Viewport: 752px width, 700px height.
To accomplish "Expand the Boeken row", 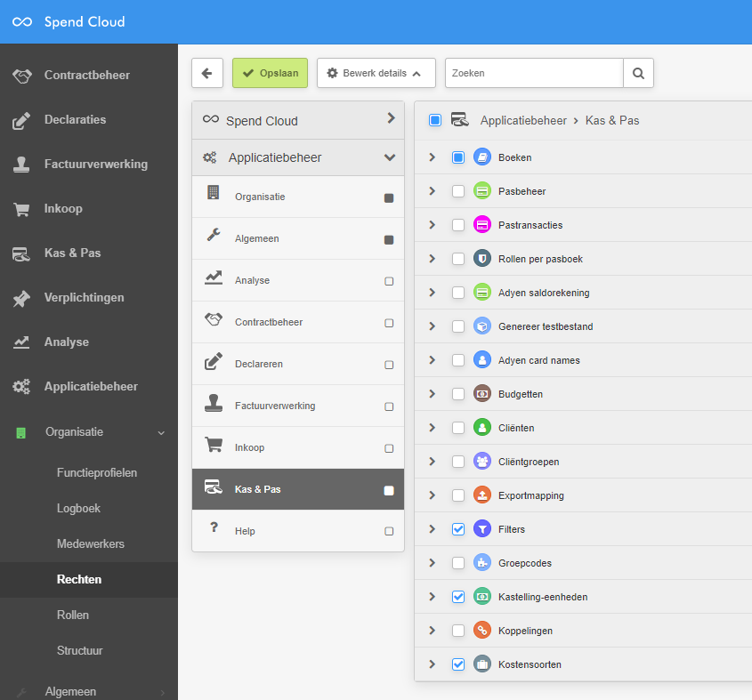I will click(433, 157).
